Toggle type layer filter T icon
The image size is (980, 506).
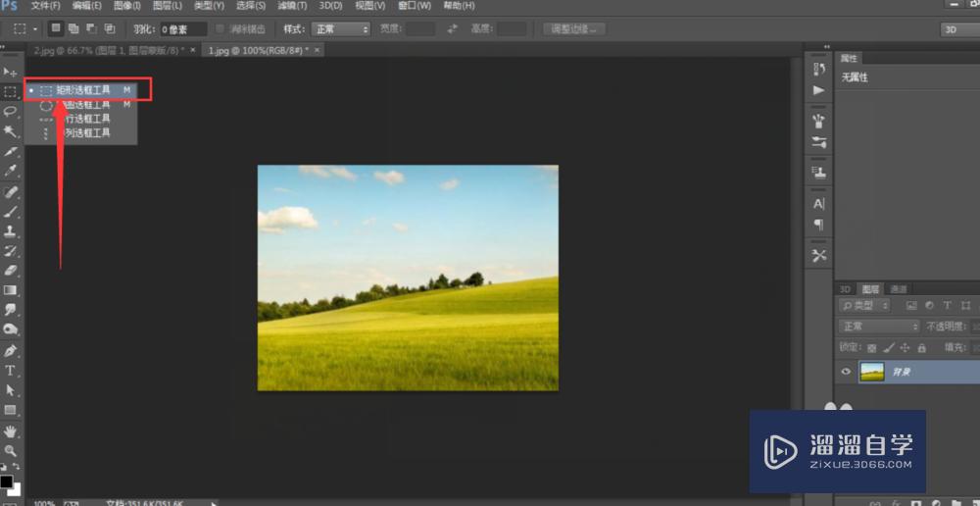(x=947, y=306)
